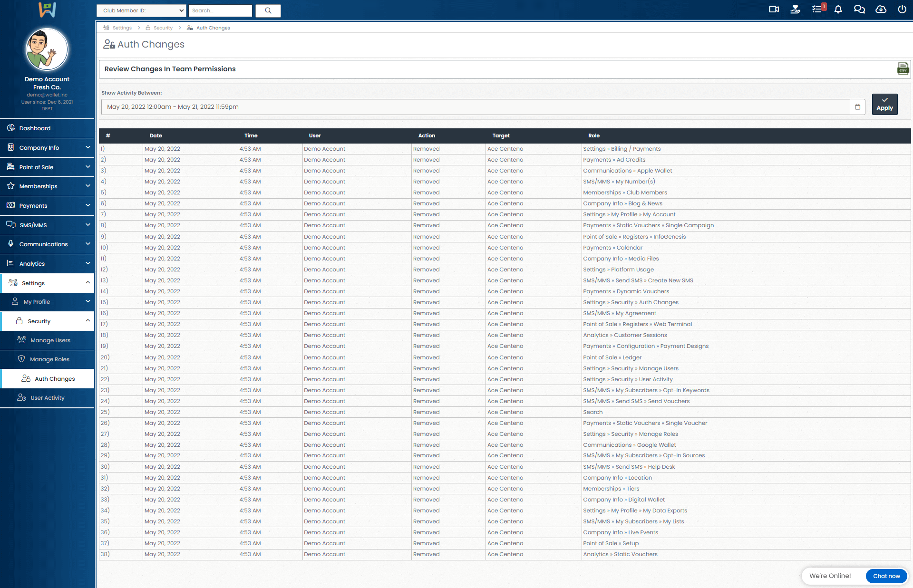The image size is (913, 588).
Task: Open the Club Member ID dropdown
Action: (141, 10)
